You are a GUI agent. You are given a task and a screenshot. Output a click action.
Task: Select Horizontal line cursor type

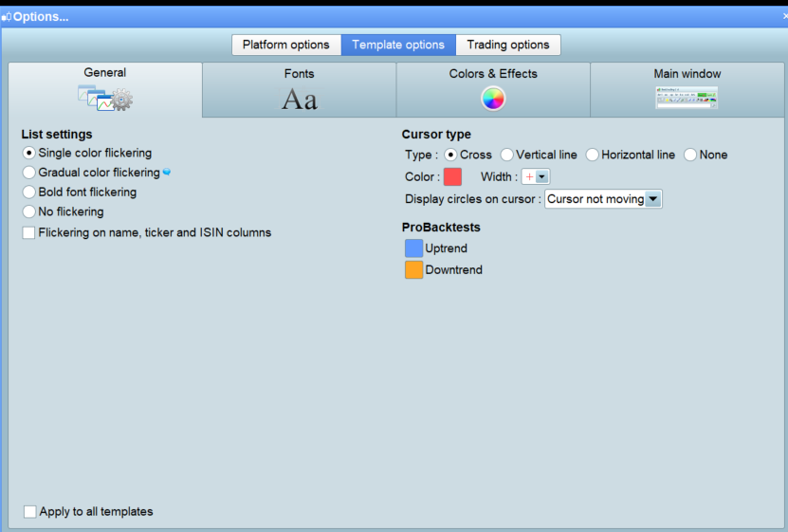point(593,155)
